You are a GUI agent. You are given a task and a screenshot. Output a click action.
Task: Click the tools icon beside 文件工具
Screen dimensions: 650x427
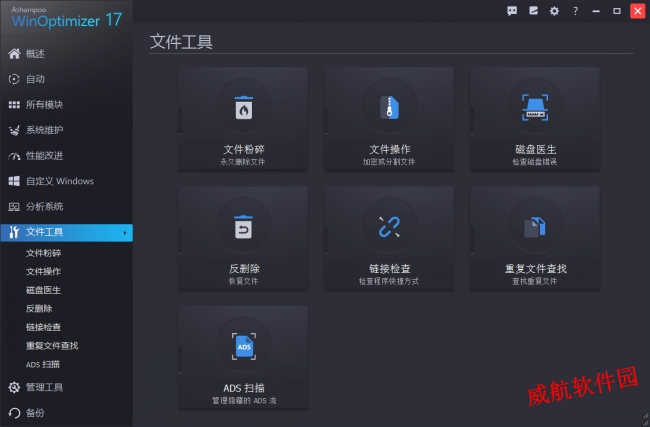point(14,232)
